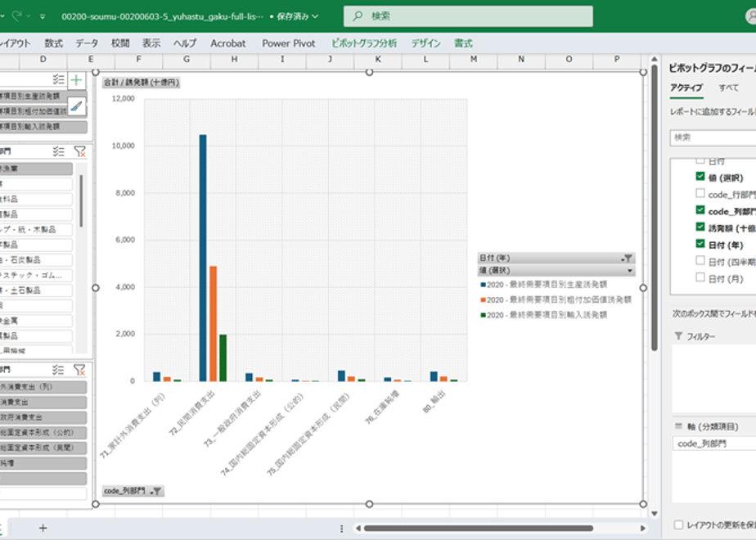Open the ヘルプ ribbon tab

(x=185, y=43)
